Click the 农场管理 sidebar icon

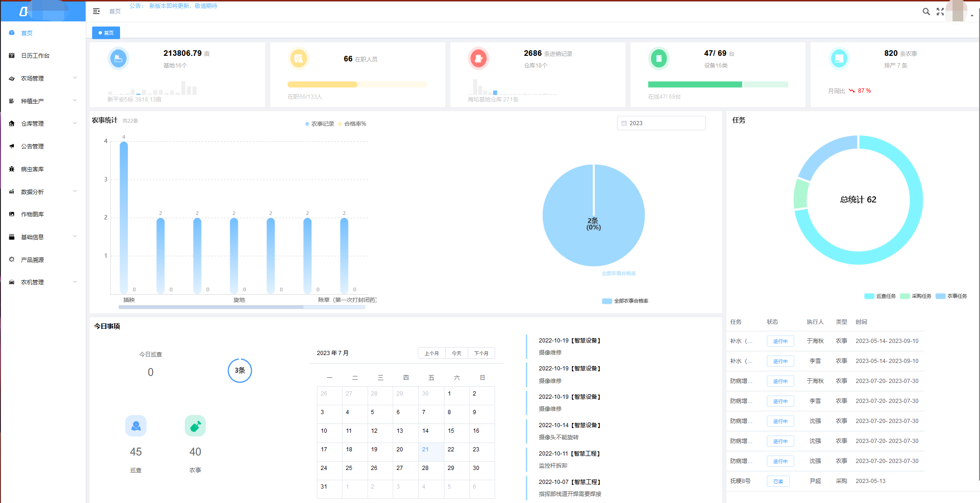tap(12, 78)
